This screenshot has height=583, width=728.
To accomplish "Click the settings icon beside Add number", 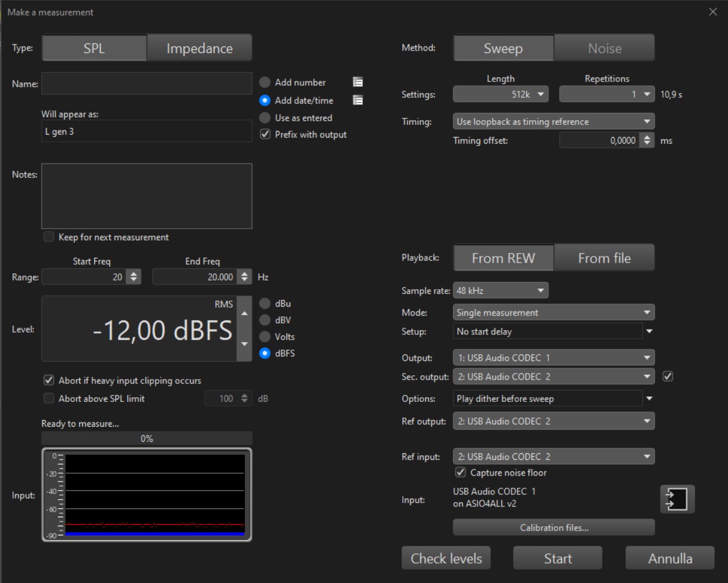I will pos(357,83).
